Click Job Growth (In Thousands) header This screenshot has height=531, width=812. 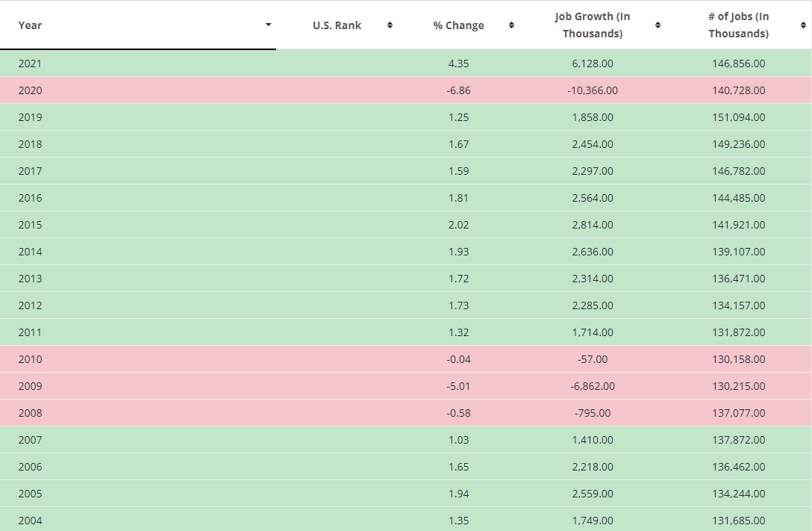(x=593, y=25)
